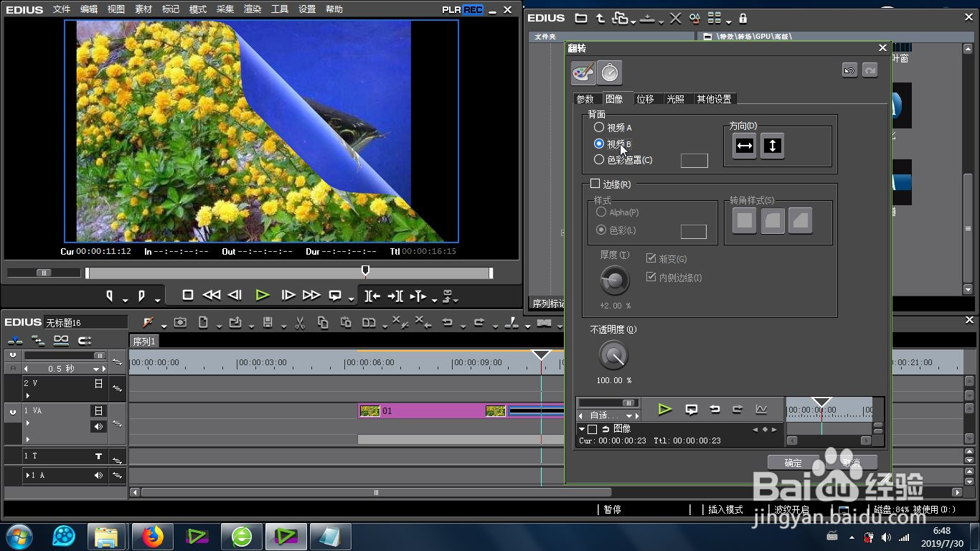The image size is (980, 551).
Task: Open the timer settings icon in flip dialog
Action: [609, 72]
